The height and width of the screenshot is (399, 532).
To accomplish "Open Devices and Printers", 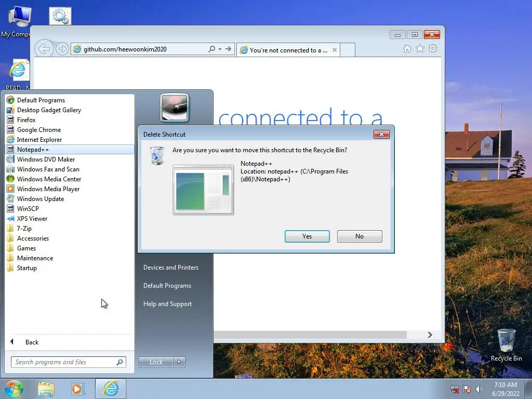I will [170, 268].
